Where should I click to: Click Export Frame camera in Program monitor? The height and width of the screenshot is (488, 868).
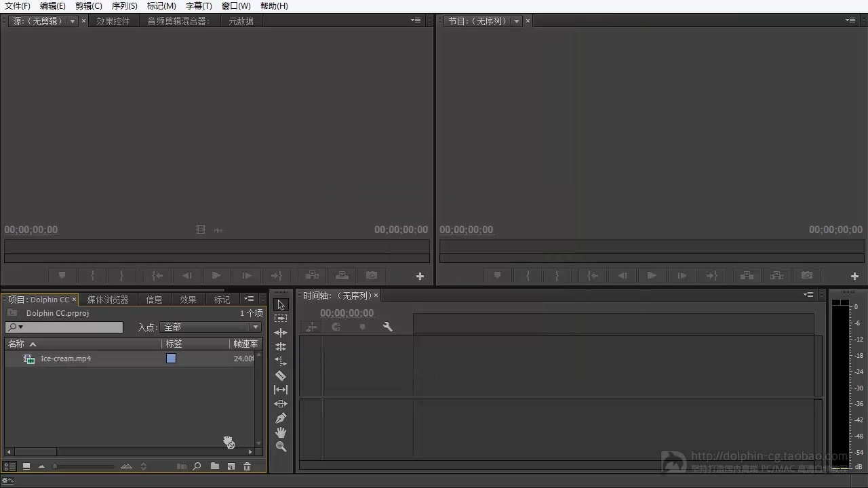806,276
